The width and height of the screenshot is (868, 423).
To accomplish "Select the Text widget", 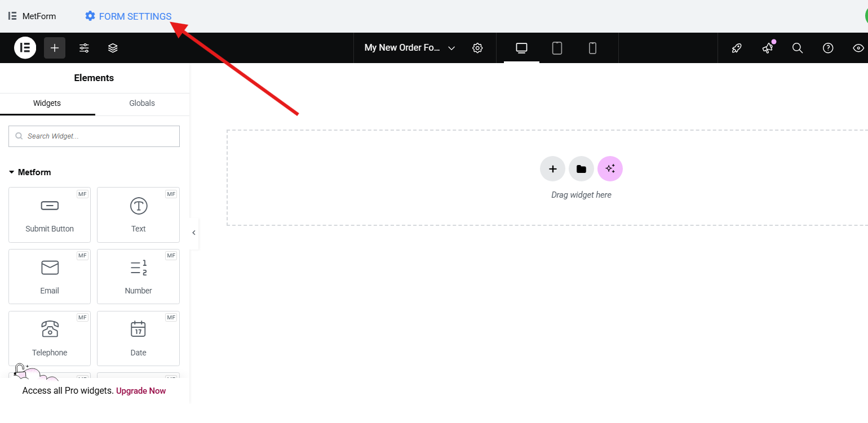I will coord(138,215).
